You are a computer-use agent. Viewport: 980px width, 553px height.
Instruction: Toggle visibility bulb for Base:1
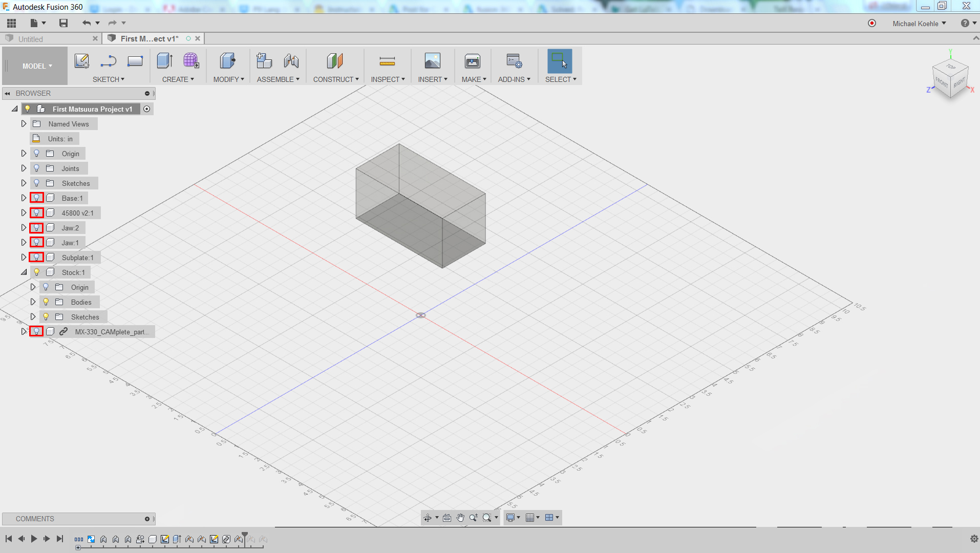pyautogui.click(x=36, y=198)
